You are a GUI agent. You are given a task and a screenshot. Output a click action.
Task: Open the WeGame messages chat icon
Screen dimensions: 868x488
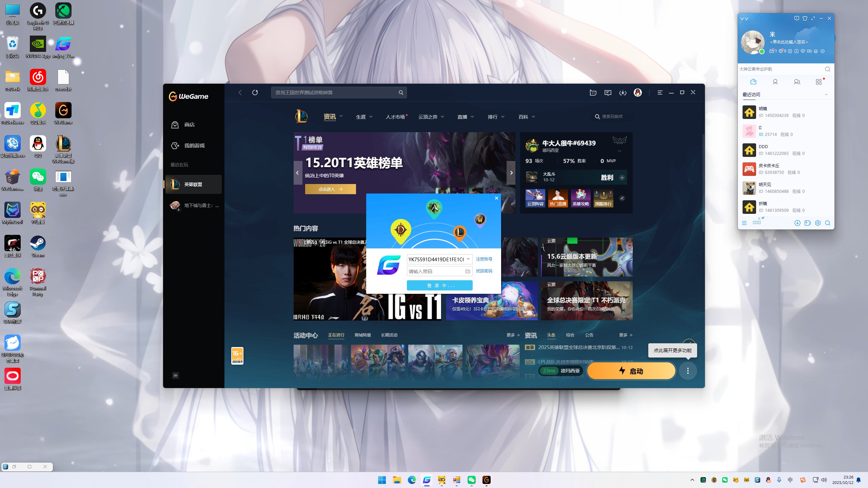tap(608, 93)
